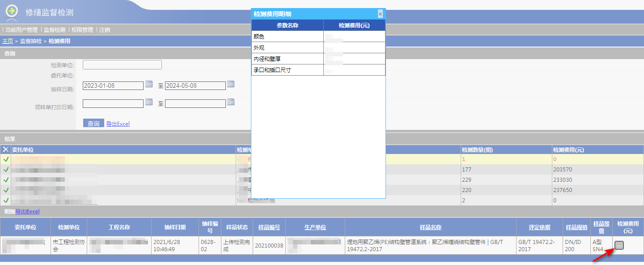Click 注销 to log out
The height and width of the screenshot is (265, 644).
[105, 30]
